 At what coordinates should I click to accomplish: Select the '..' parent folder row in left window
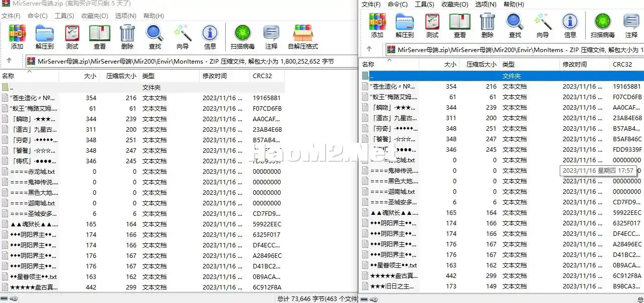pos(142,87)
